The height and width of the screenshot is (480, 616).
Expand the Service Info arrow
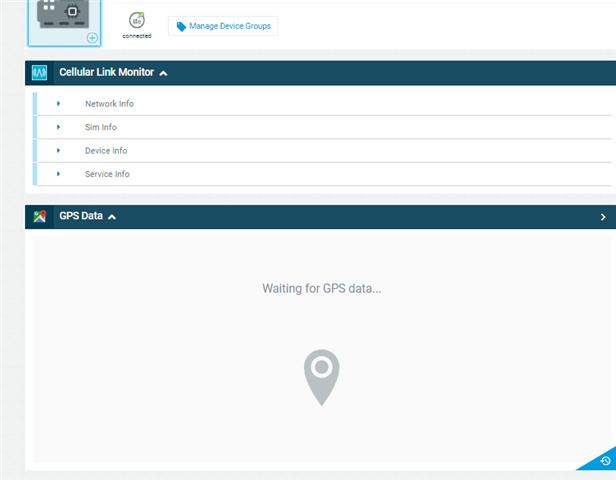[x=58, y=174]
